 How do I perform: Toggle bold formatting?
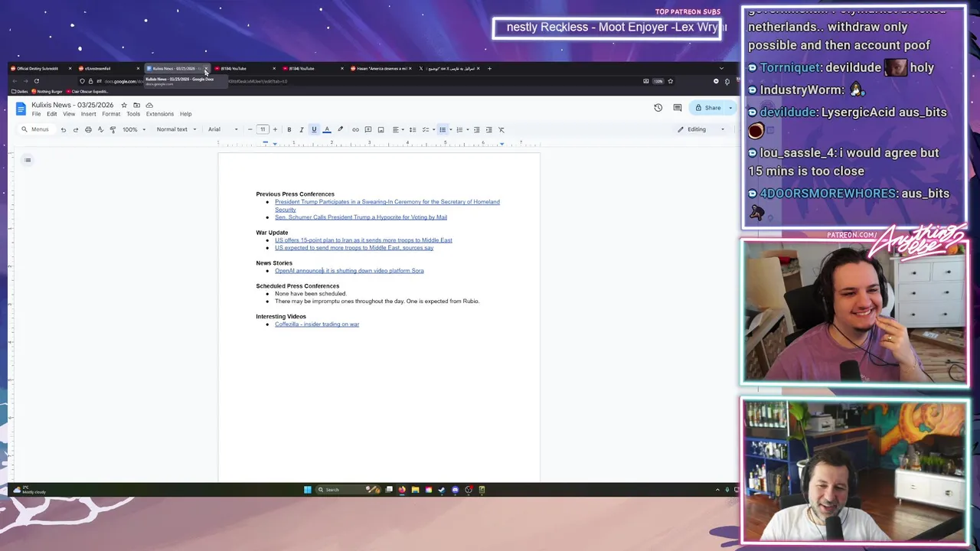point(289,129)
